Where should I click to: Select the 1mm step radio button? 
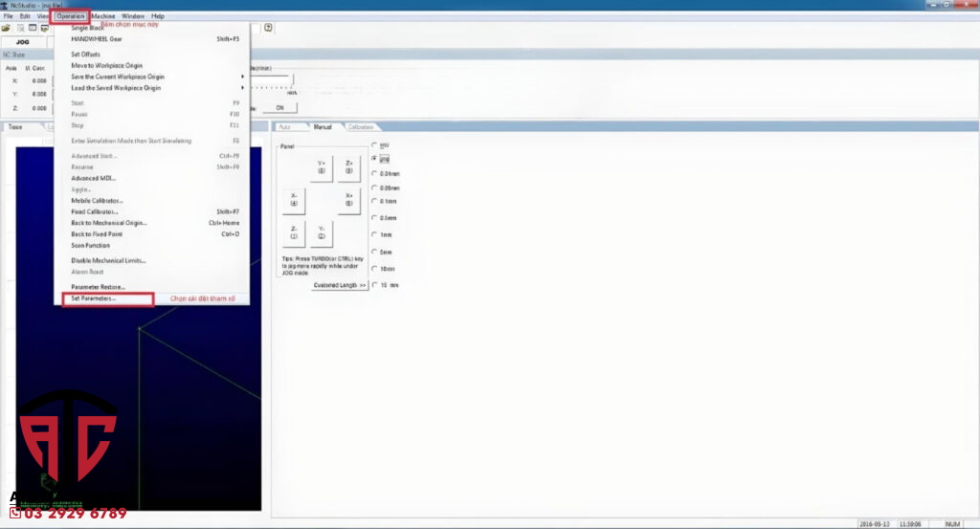point(374,234)
